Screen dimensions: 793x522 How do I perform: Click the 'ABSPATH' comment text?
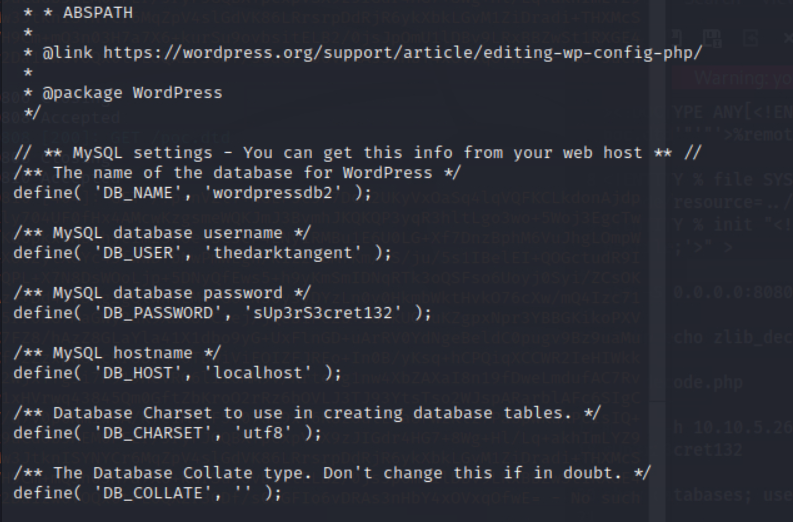click(98, 13)
